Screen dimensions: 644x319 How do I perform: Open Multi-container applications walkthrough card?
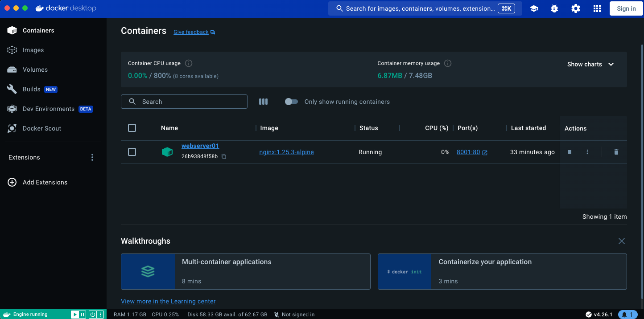coord(246,271)
